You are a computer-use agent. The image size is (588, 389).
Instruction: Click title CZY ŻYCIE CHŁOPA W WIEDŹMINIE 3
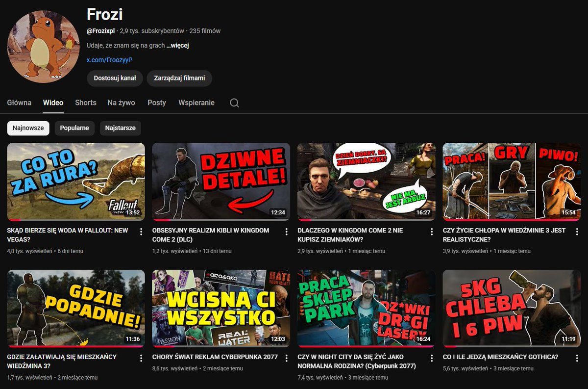pyautogui.click(x=504, y=235)
